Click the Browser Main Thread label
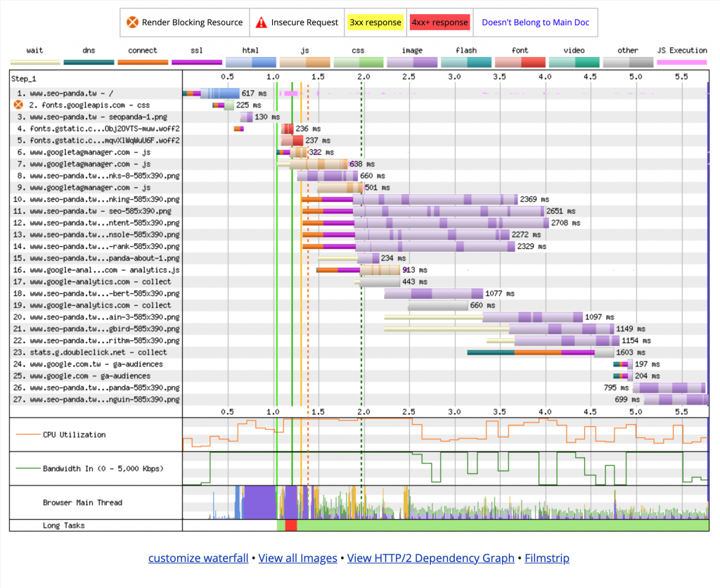The image size is (720, 588). point(83,503)
